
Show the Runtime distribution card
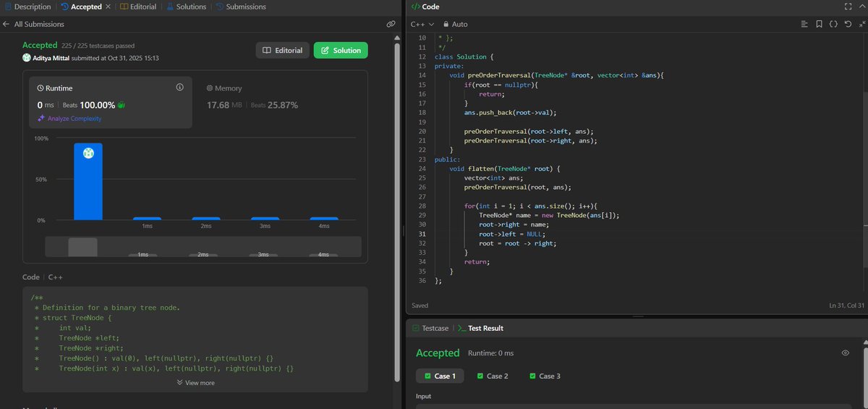[111, 102]
